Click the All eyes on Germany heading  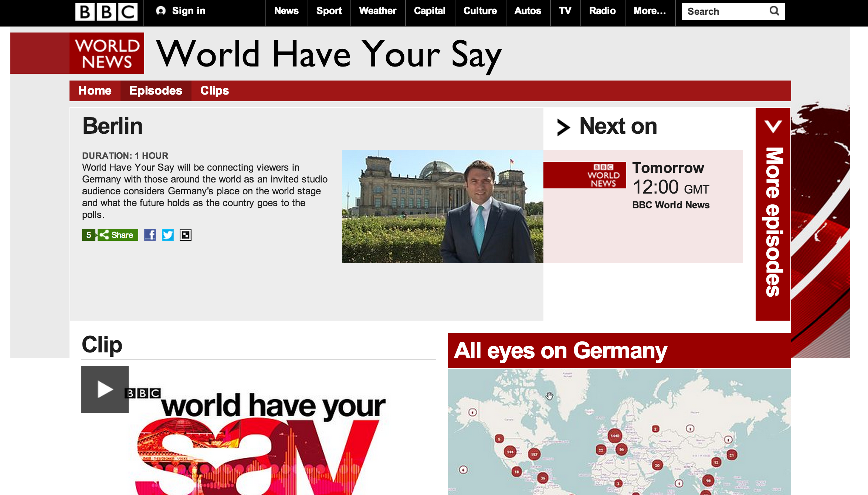(560, 351)
